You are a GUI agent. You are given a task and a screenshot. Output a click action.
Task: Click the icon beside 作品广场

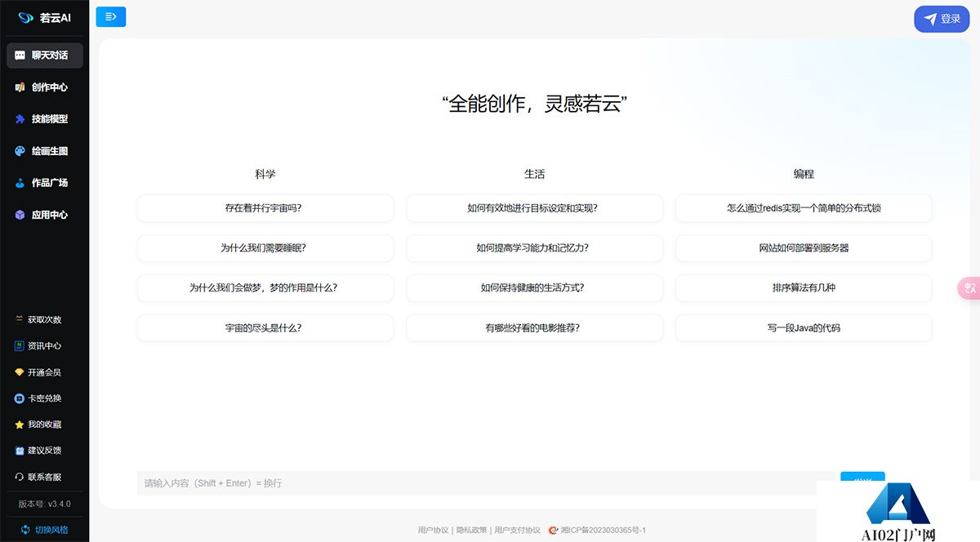(20, 183)
